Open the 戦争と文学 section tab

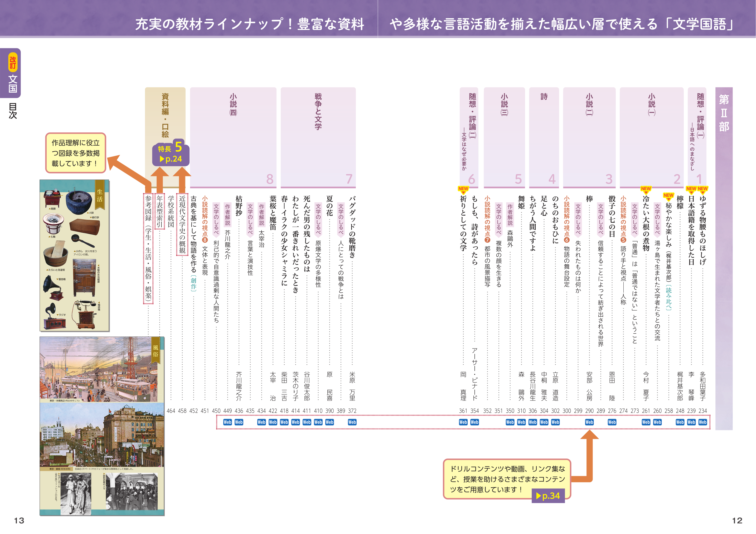(318, 137)
